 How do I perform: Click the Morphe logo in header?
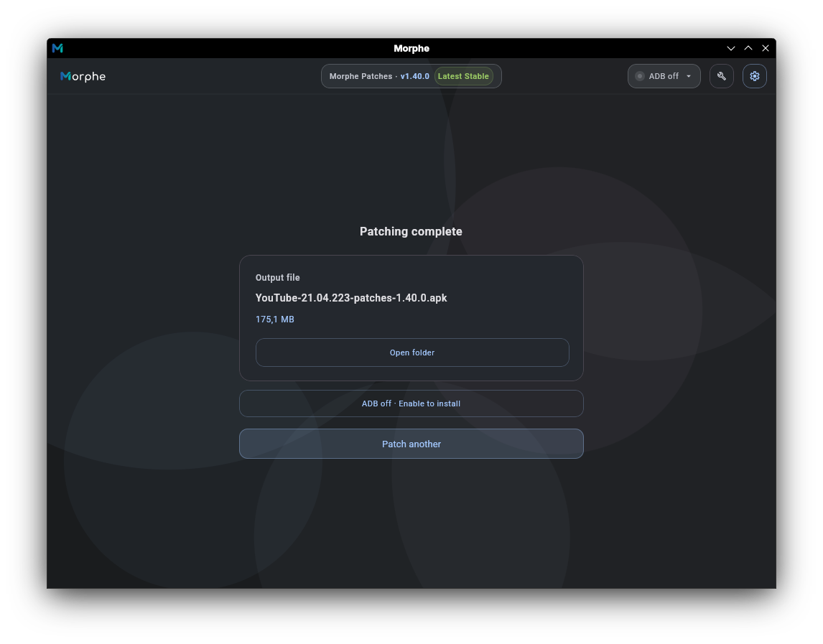[x=83, y=77]
